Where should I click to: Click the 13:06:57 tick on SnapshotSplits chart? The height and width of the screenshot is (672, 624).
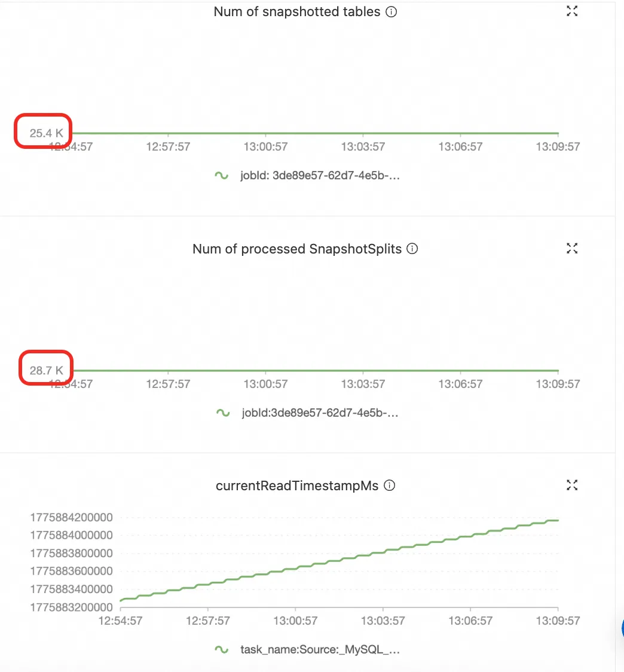pyautogui.click(x=460, y=384)
